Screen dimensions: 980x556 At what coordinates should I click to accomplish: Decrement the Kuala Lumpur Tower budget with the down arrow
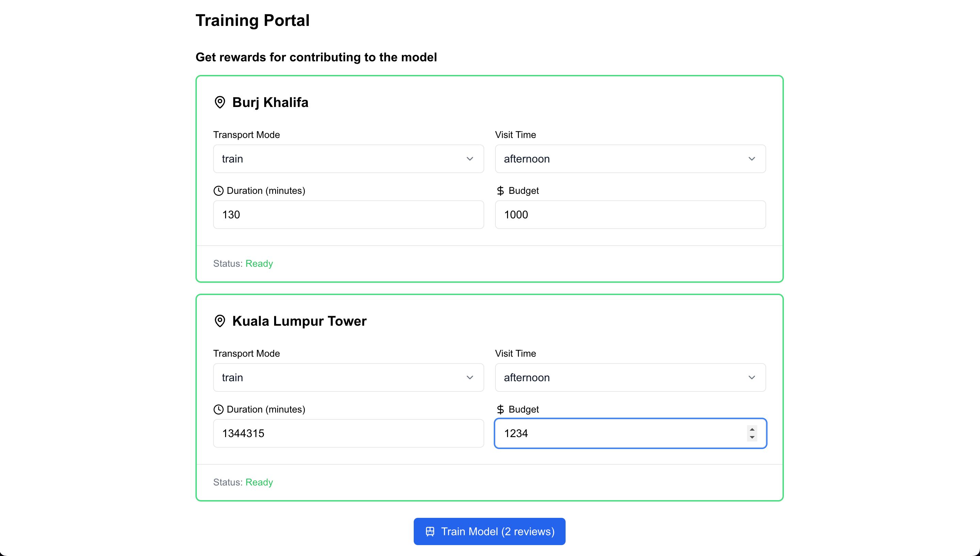752,437
